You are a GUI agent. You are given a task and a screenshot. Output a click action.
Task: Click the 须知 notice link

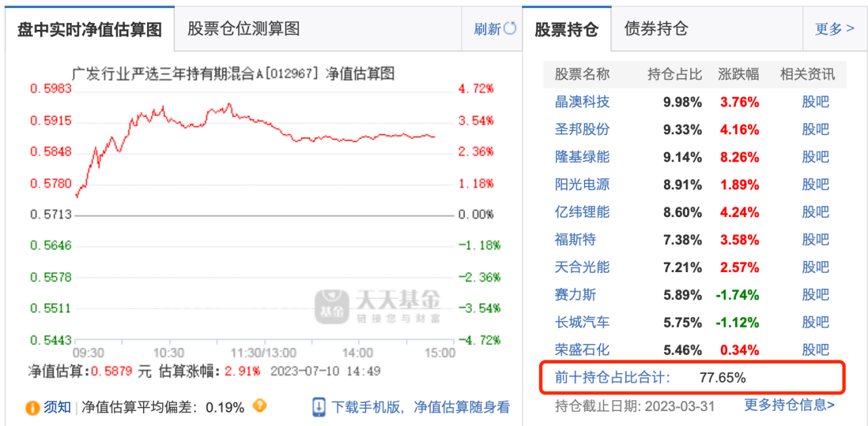[x=58, y=407]
